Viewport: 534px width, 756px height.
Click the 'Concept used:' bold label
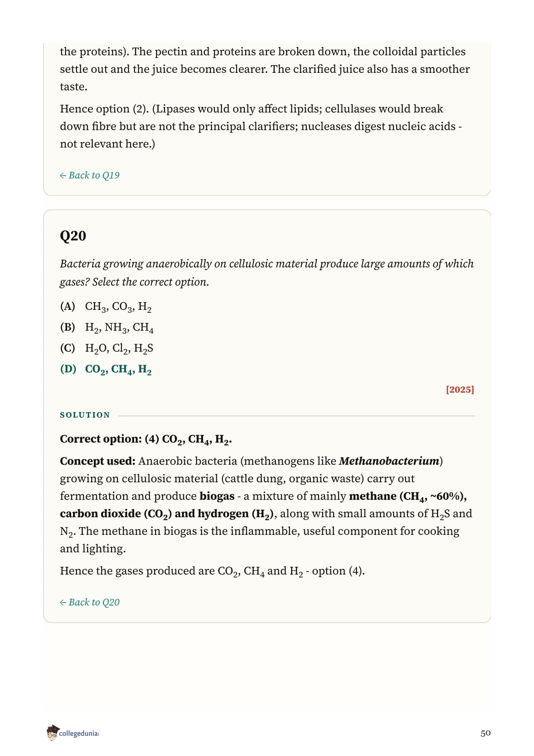coord(98,461)
